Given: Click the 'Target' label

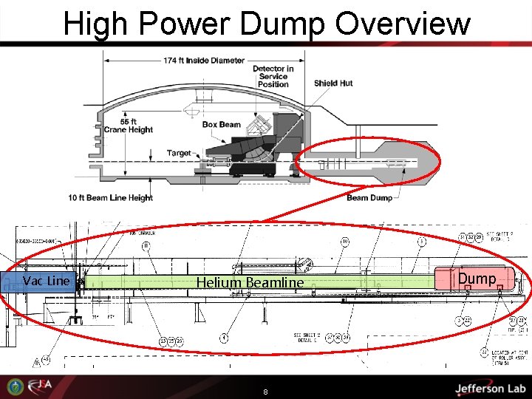Looking at the screenshot, I should pyautogui.click(x=179, y=153).
